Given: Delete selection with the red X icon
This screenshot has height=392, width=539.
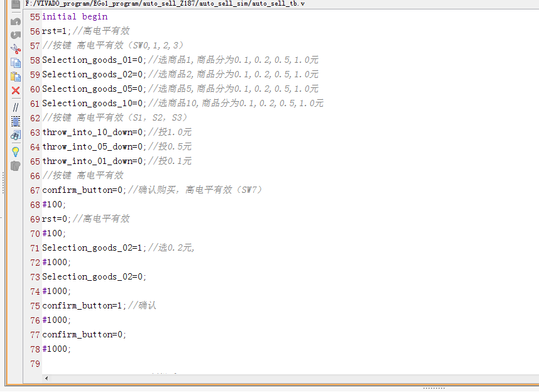Looking at the screenshot, I should pyautogui.click(x=15, y=91).
